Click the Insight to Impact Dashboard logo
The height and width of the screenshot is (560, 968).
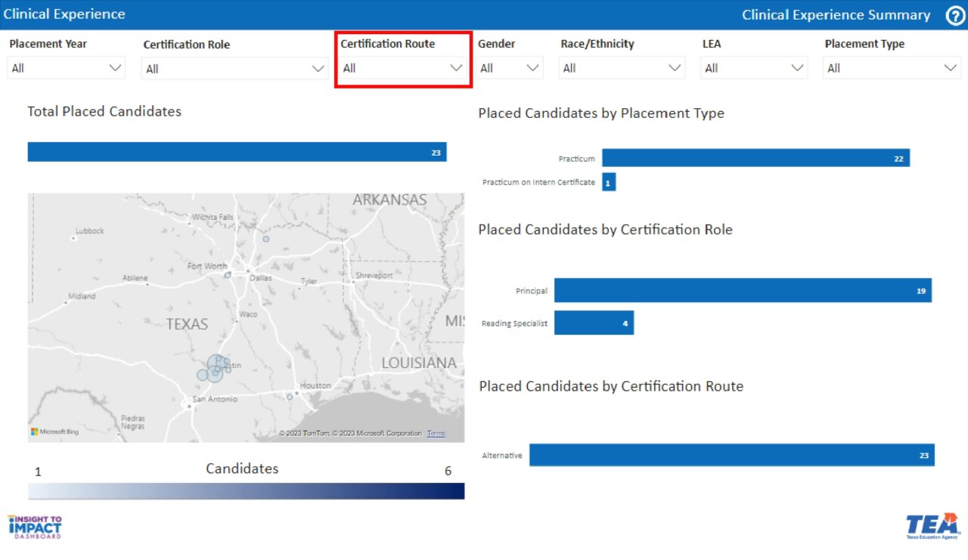[35, 527]
